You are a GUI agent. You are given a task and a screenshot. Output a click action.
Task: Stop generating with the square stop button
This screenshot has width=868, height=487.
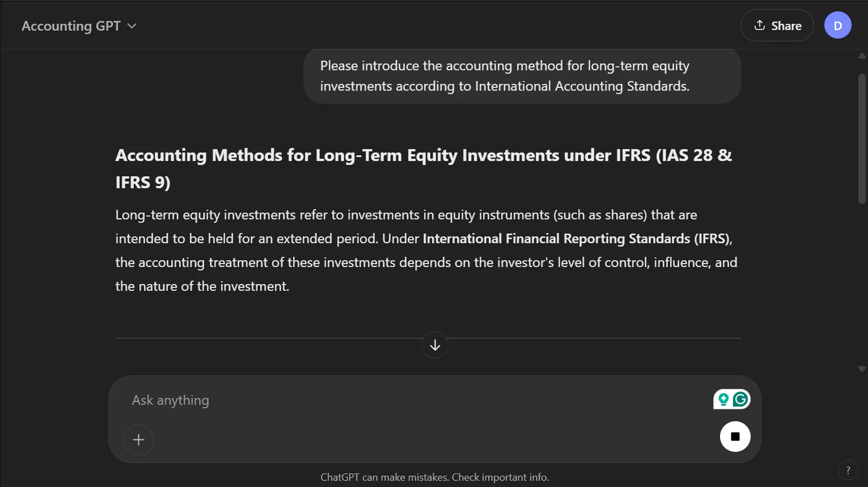tap(735, 437)
